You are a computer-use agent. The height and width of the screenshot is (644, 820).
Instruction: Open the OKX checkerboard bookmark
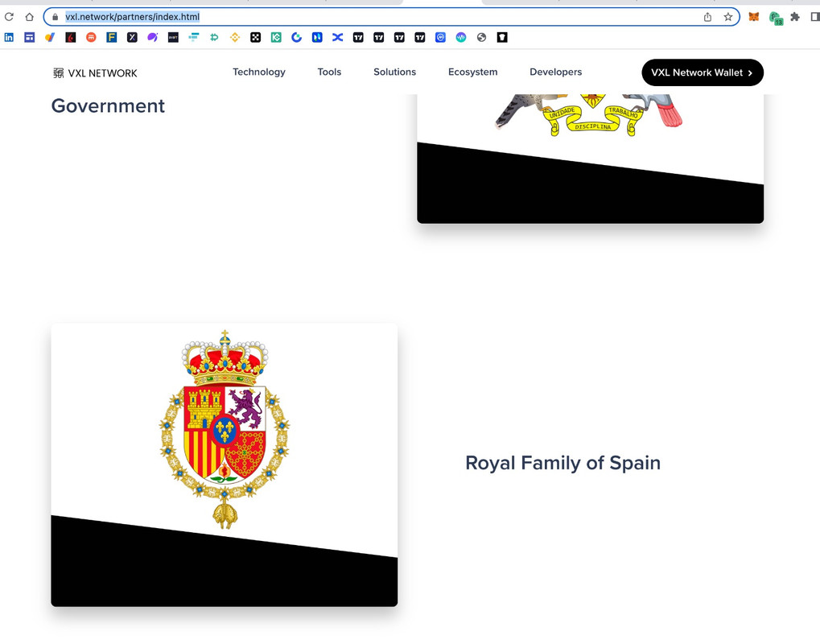point(255,37)
